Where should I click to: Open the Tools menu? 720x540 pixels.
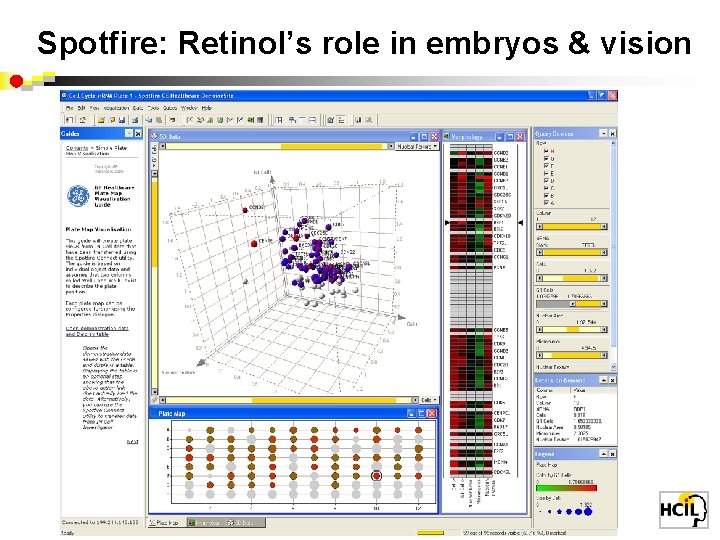(x=153, y=108)
